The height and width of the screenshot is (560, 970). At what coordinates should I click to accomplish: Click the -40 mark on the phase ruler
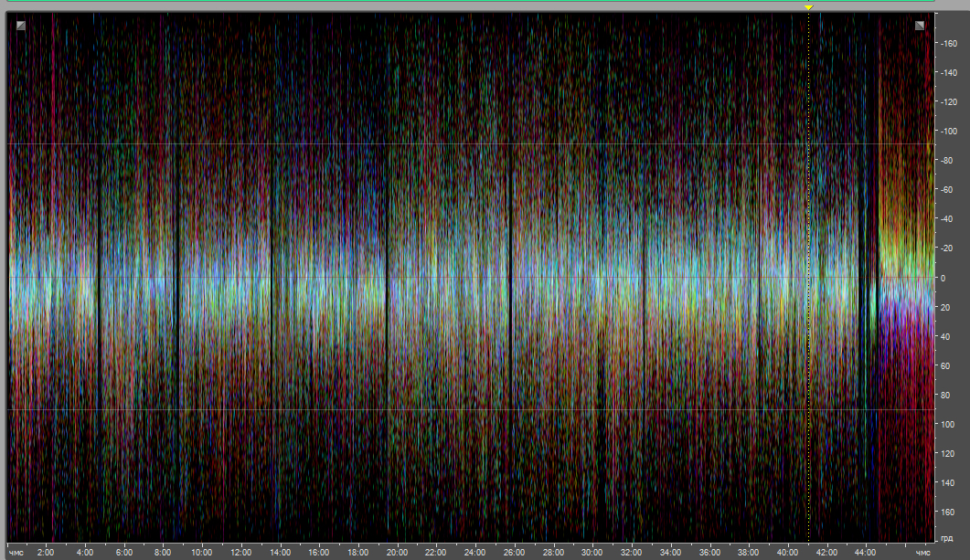pyautogui.click(x=948, y=218)
